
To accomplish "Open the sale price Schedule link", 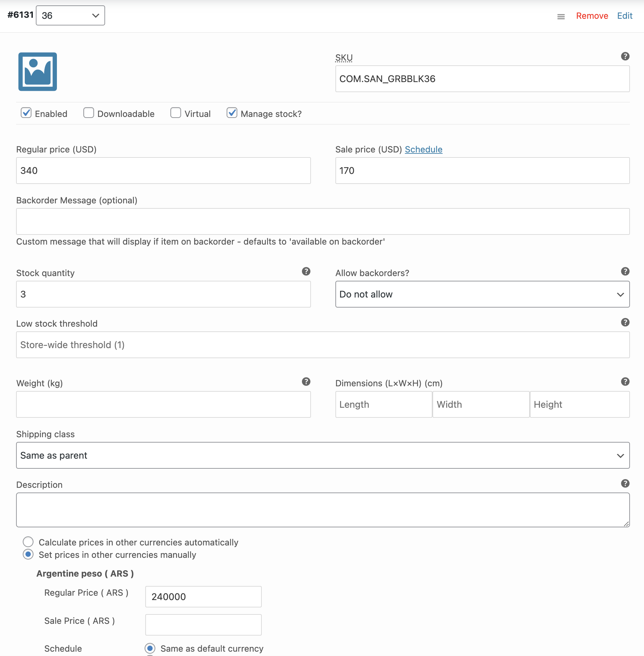I will 423,150.
